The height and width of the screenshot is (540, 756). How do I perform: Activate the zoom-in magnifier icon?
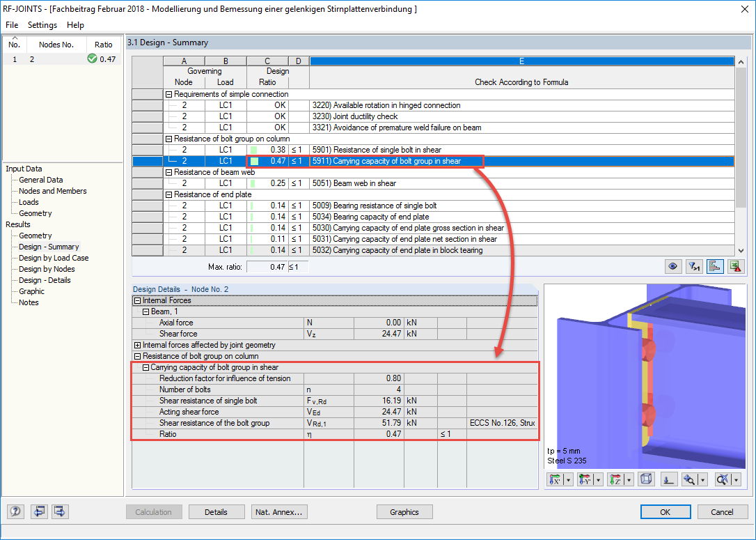pos(689,479)
